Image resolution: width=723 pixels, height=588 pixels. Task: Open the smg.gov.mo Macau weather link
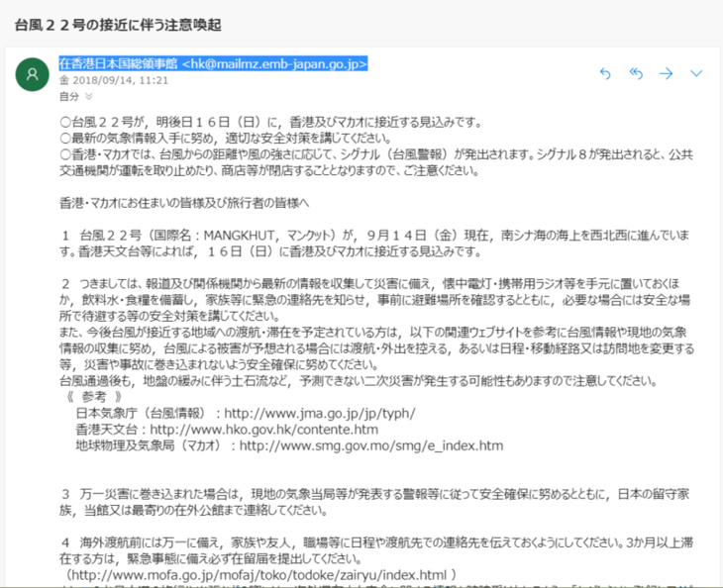click(x=371, y=445)
